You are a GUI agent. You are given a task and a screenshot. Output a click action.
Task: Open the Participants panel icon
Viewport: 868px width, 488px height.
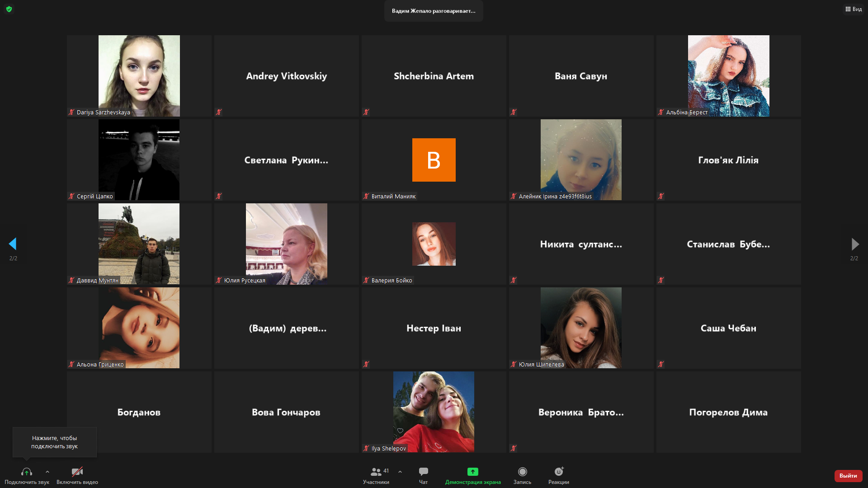click(376, 472)
